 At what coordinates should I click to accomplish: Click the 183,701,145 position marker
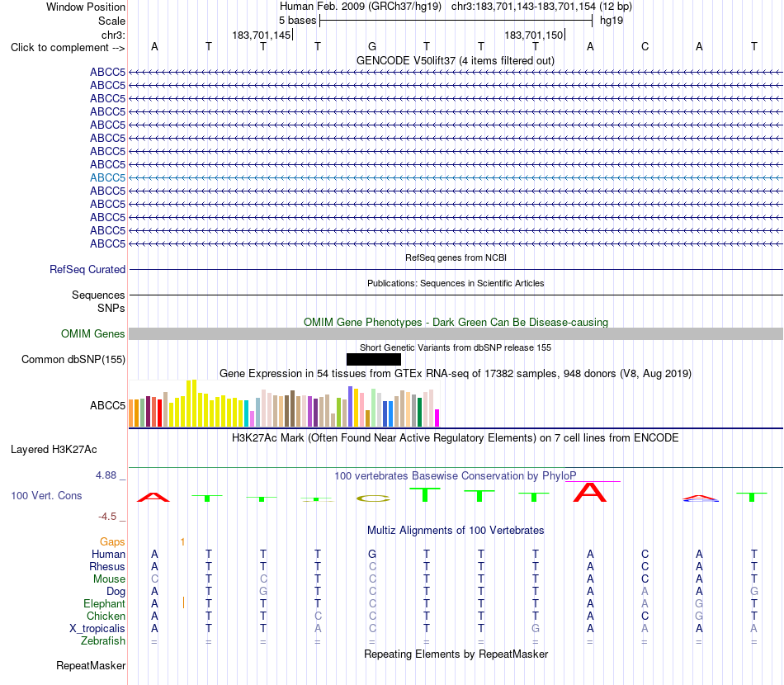click(262, 35)
